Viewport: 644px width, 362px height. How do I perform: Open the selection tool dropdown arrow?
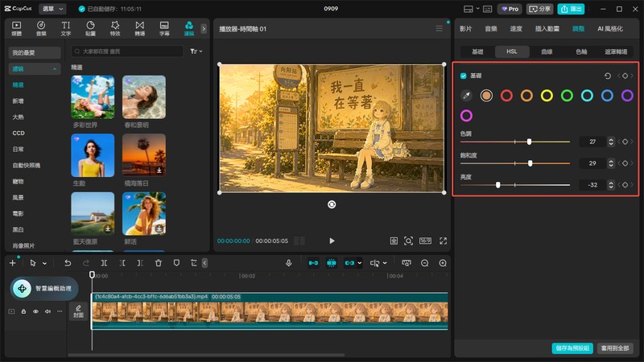44,264
